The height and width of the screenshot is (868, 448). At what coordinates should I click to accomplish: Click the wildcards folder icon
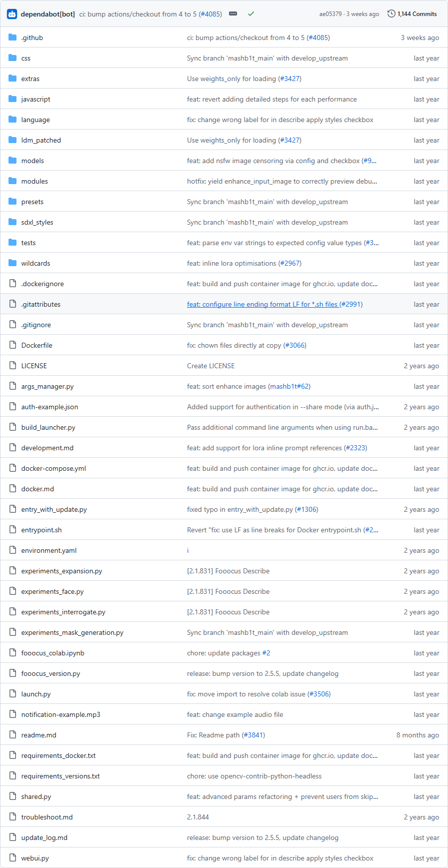[12, 263]
